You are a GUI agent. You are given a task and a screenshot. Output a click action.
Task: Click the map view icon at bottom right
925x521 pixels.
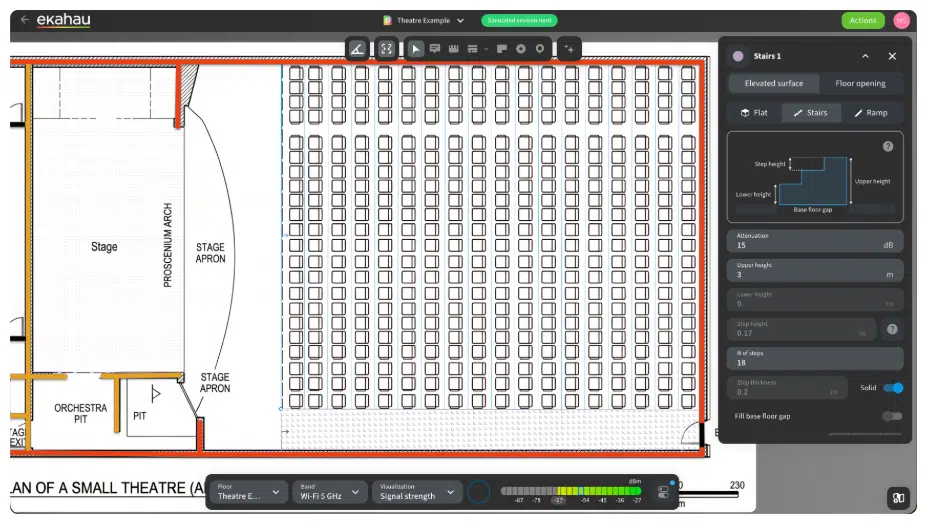click(x=898, y=498)
